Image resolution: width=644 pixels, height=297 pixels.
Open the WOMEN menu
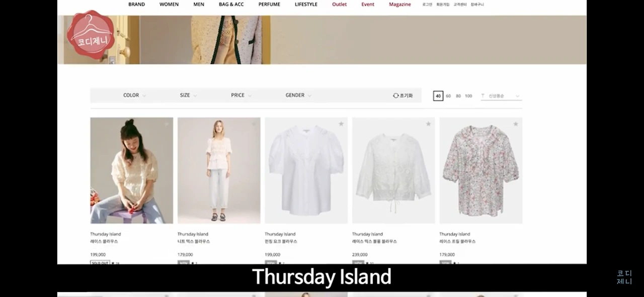pyautogui.click(x=169, y=5)
